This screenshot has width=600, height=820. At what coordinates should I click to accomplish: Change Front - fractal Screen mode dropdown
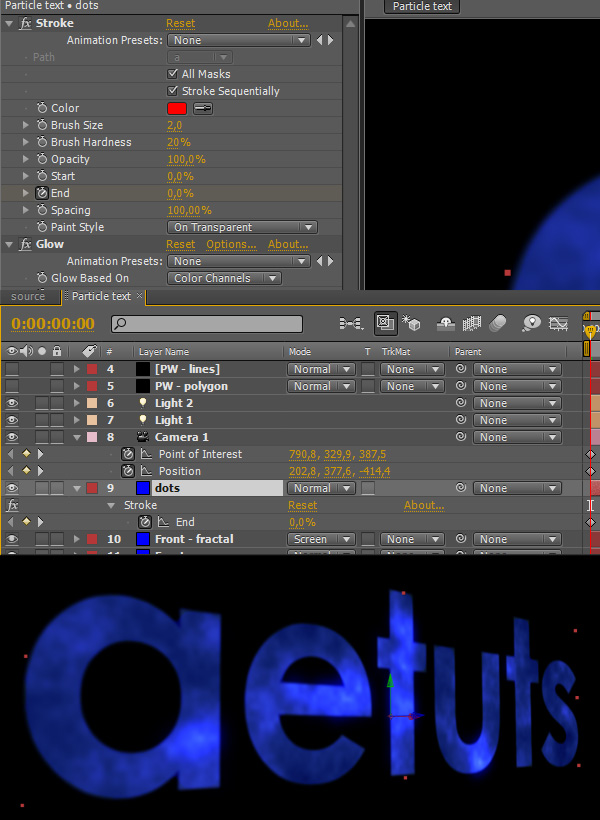tap(321, 539)
